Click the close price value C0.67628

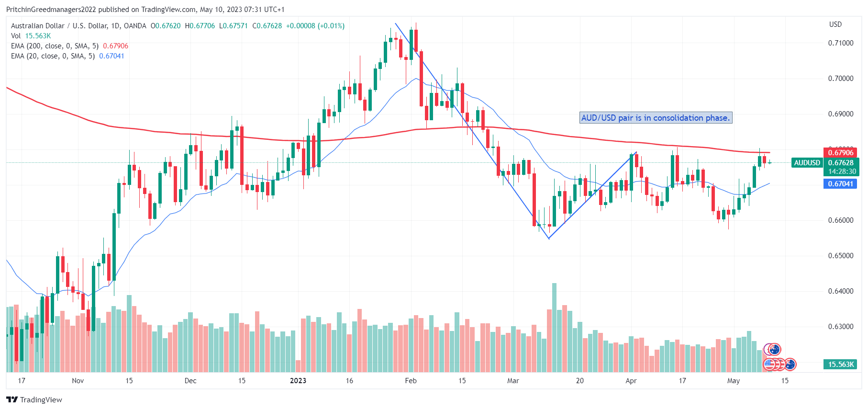267,26
